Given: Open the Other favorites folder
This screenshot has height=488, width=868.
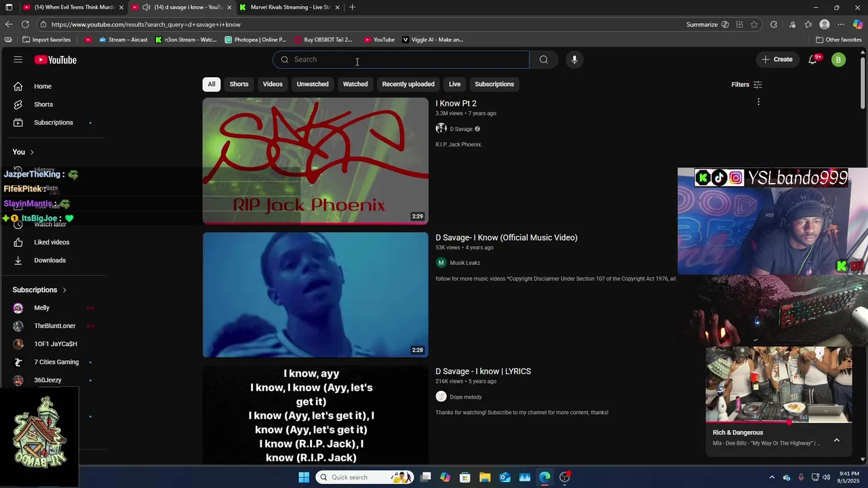Looking at the screenshot, I should tap(838, 40).
